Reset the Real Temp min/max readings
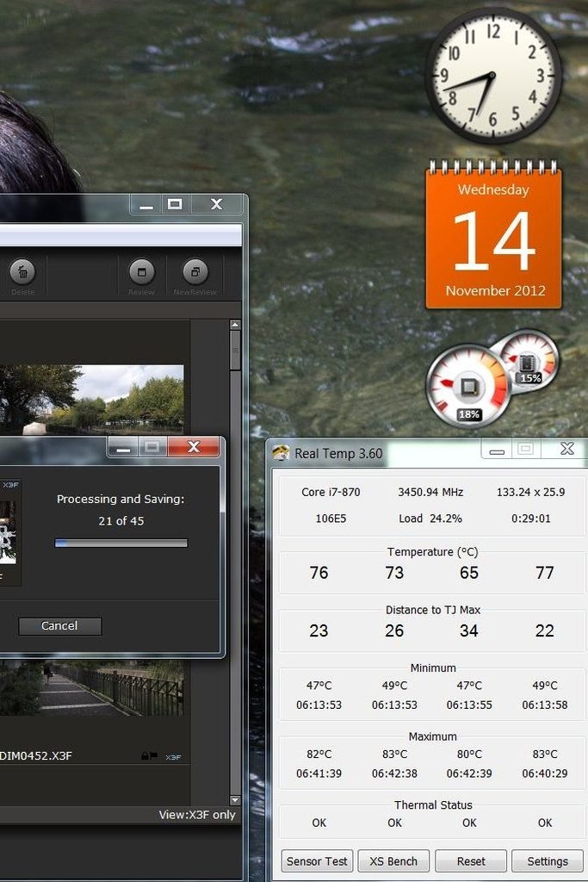This screenshot has height=882, width=588. pos(471,860)
